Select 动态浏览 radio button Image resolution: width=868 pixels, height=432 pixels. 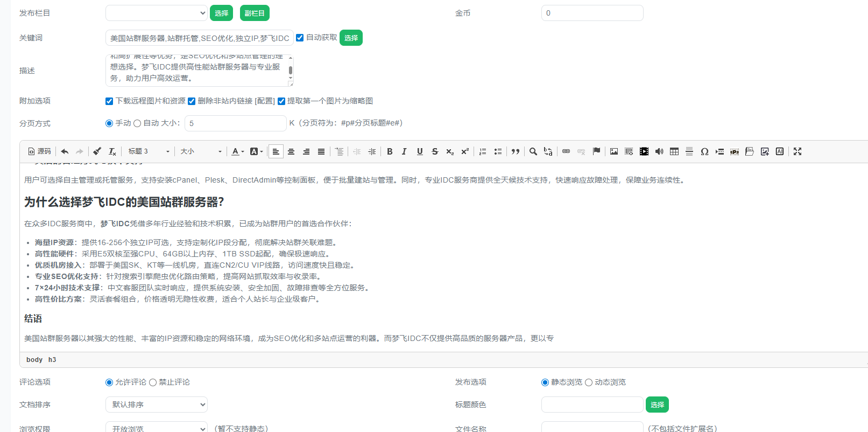tap(589, 382)
